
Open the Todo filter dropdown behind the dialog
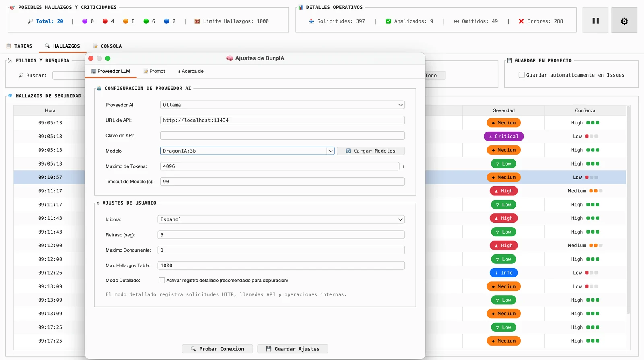[436, 75]
